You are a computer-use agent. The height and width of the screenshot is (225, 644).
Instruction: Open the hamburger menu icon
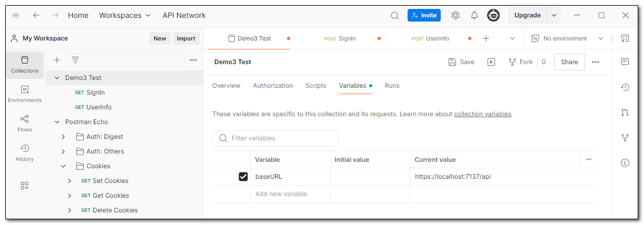pos(16,15)
